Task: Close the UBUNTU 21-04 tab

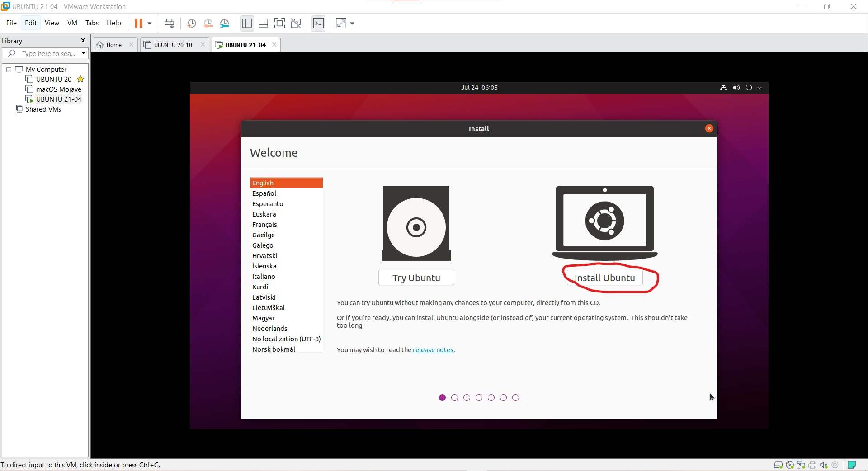Action: (x=274, y=44)
